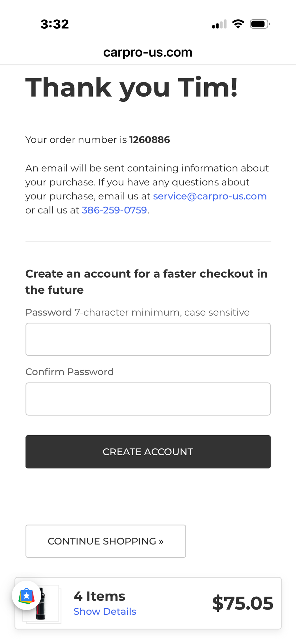Tap the Confirm Password label

coord(69,372)
